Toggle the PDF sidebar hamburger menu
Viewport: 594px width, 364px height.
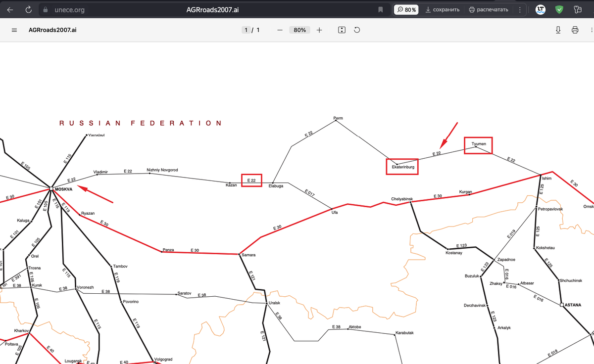coord(14,30)
